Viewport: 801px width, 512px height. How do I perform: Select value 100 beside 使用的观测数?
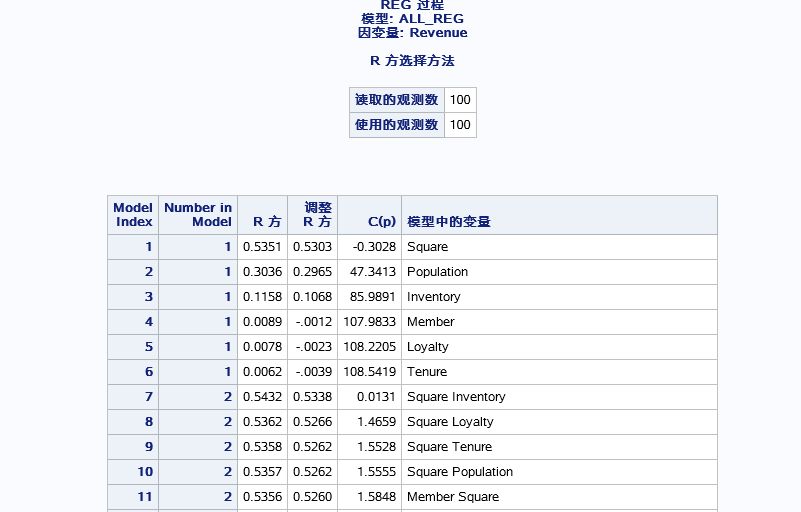click(460, 125)
